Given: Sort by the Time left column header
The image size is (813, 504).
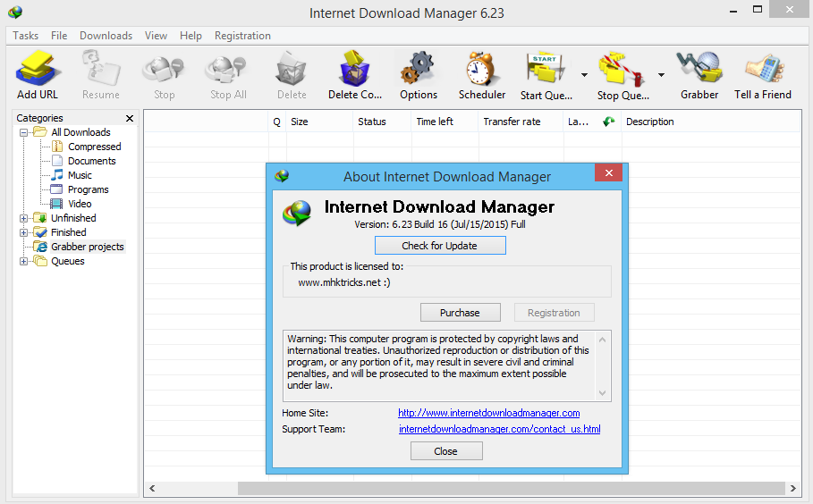Looking at the screenshot, I should point(445,122).
